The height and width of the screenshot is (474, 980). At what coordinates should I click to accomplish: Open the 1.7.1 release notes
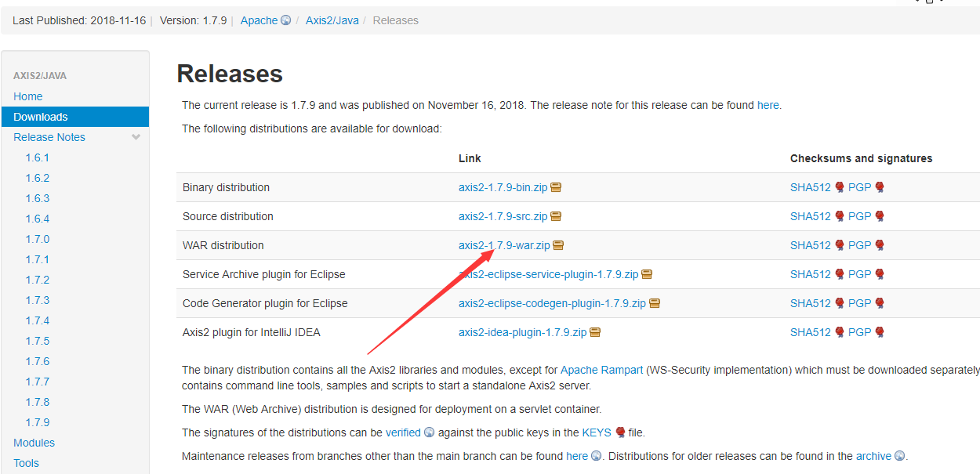coord(37,259)
